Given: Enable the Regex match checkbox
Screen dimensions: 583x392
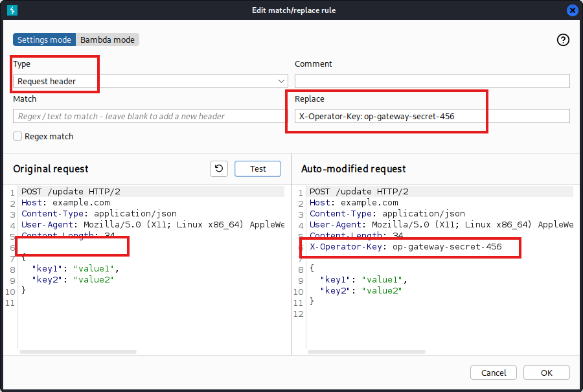Looking at the screenshot, I should coord(17,136).
